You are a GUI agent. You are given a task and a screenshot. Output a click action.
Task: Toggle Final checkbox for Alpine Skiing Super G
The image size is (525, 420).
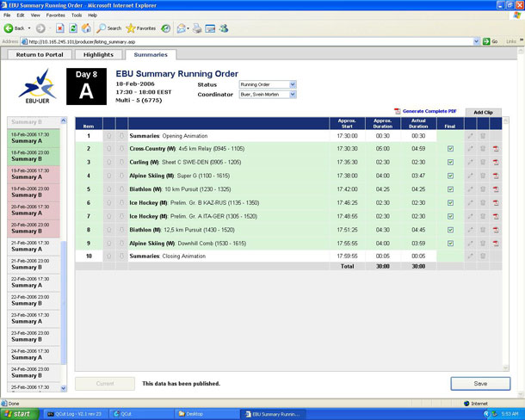(x=450, y=176)
